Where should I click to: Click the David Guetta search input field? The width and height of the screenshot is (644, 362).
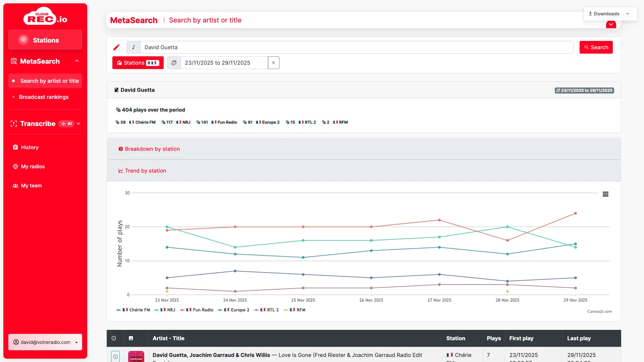click(x=356, y=47)
